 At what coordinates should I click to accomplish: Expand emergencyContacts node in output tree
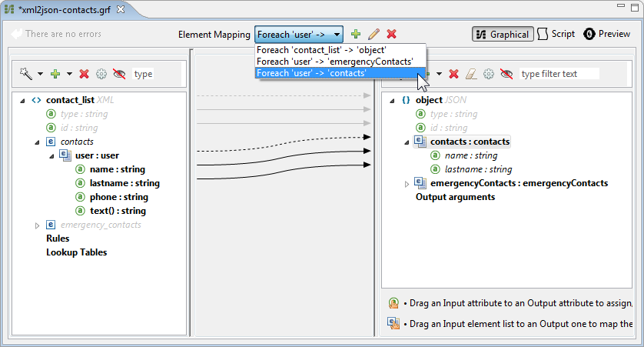click(407, 183)
